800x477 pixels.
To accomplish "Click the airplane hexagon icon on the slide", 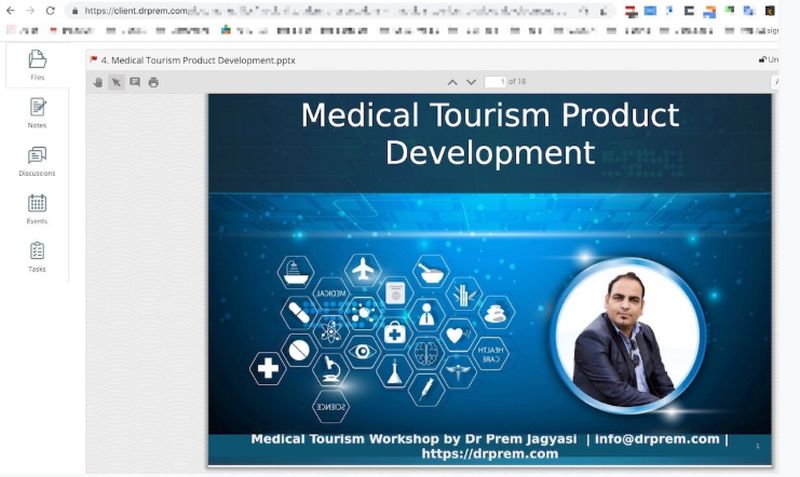I will click(363, 269).
